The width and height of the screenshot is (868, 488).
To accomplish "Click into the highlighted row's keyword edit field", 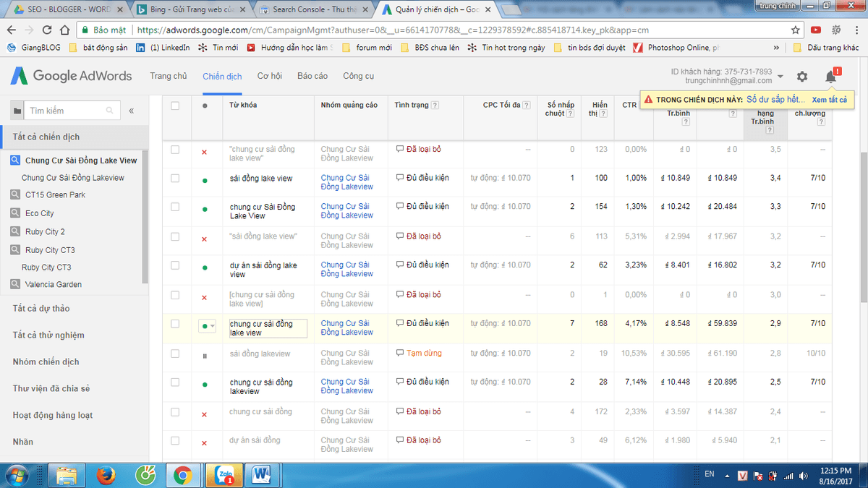I will pyautogui.click(x=268, y=328).
